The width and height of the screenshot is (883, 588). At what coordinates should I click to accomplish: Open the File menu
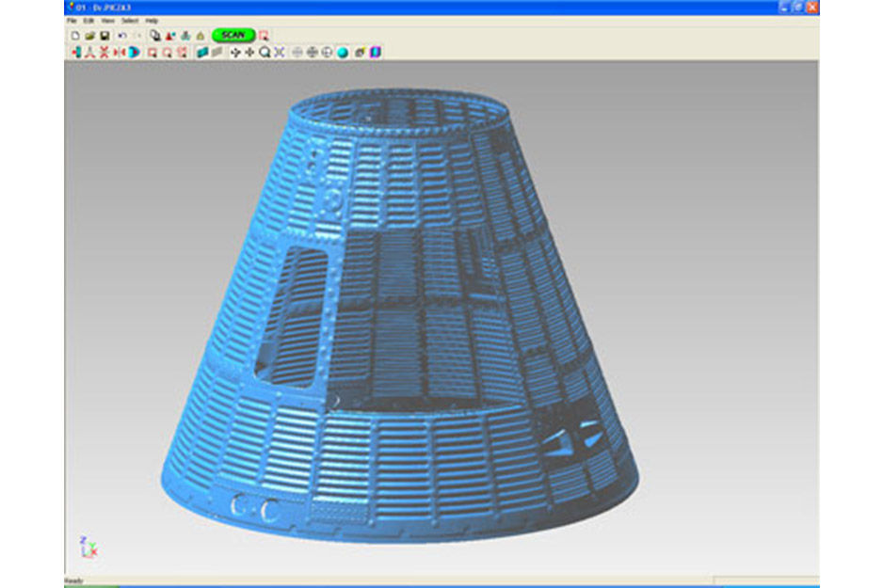coord(72,21)
